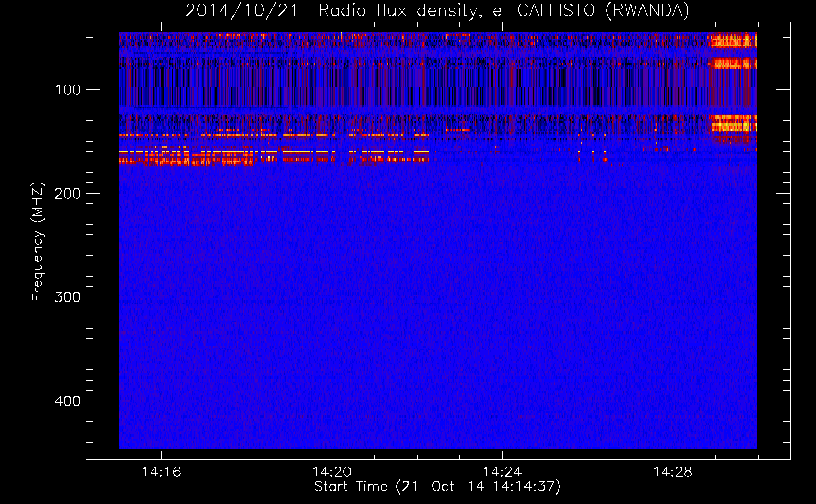Click the date '2014/10/21' in the title
Viewport: 816px width, 504px height.
click(242, 10)
